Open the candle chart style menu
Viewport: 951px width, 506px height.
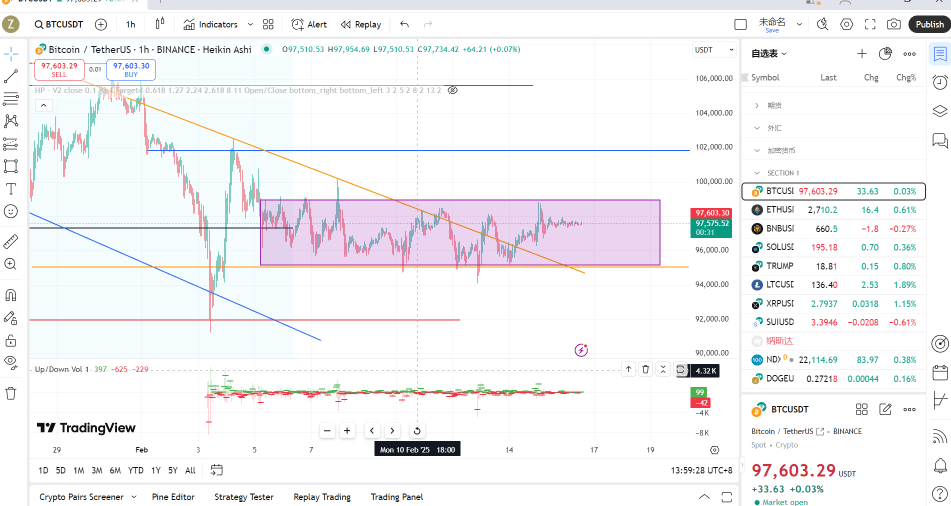(x=160, y=24)
